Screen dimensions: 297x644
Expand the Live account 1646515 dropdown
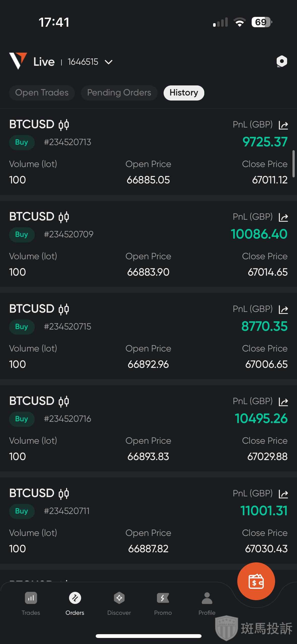coord(109,62)
